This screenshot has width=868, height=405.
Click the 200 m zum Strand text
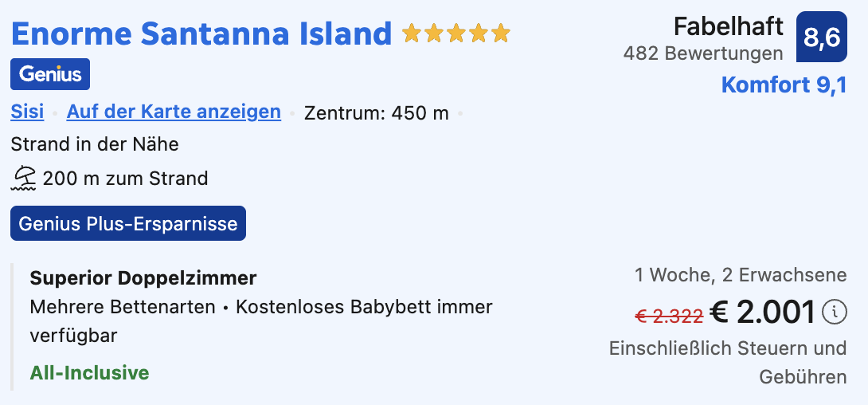pyautogui.click(x=125, y=179)
